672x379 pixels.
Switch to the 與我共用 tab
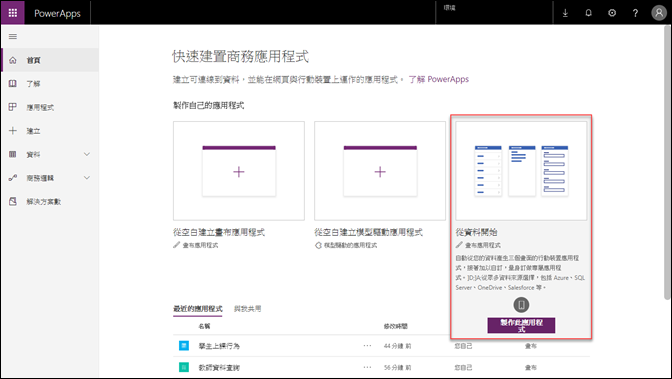[247, 309]
